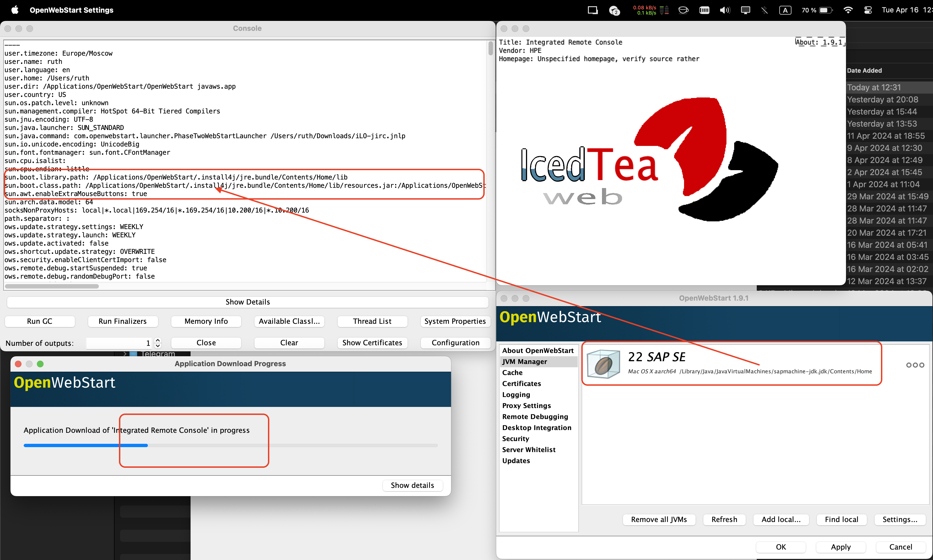The width and height of the screenshot is (933, 560).
Task: Click the Add local... button
Action: pyautogui.click(x=781, y=520)
